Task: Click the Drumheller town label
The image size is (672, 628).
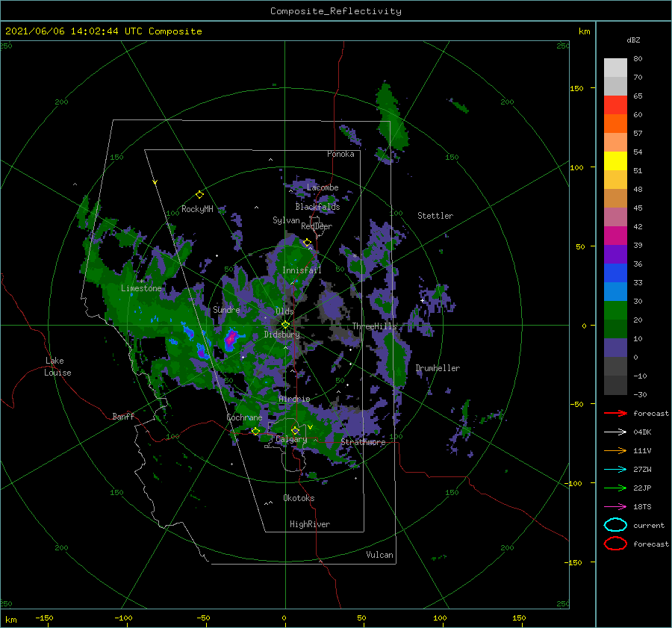Action: click(438, 368)
